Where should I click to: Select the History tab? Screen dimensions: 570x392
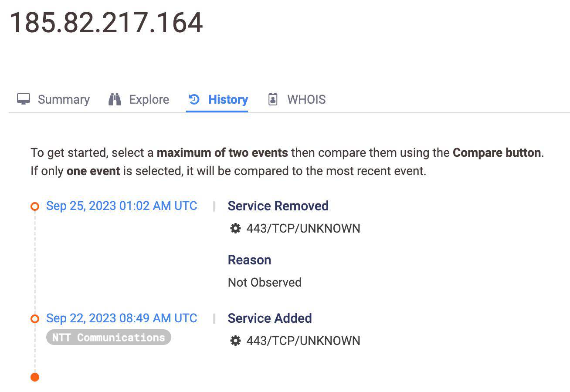point(228,99)
